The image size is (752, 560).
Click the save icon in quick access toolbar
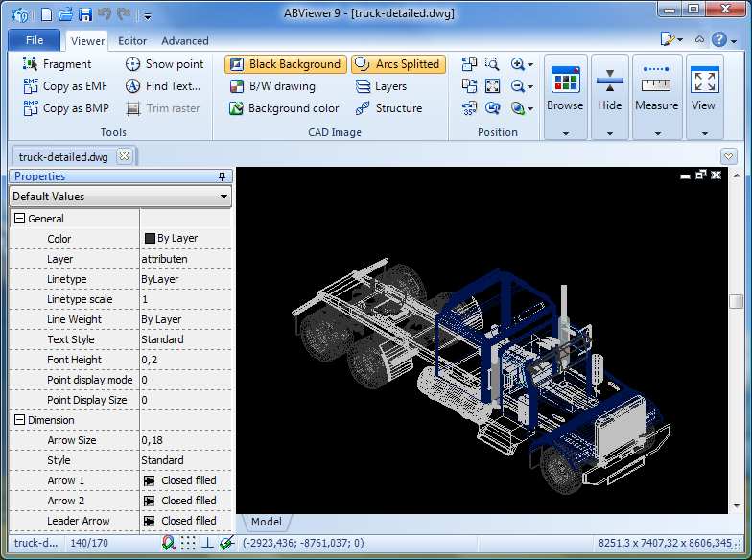(85, 14)
